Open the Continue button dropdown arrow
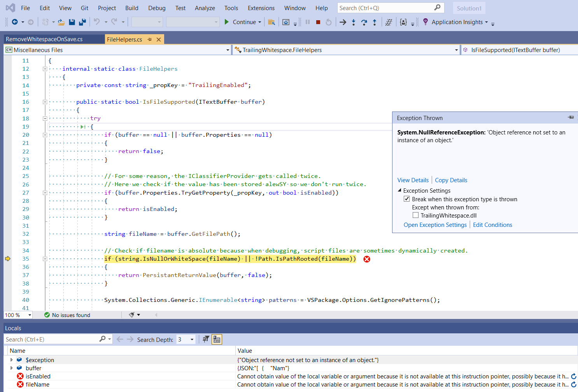578x392 pixels. (260, 22)
